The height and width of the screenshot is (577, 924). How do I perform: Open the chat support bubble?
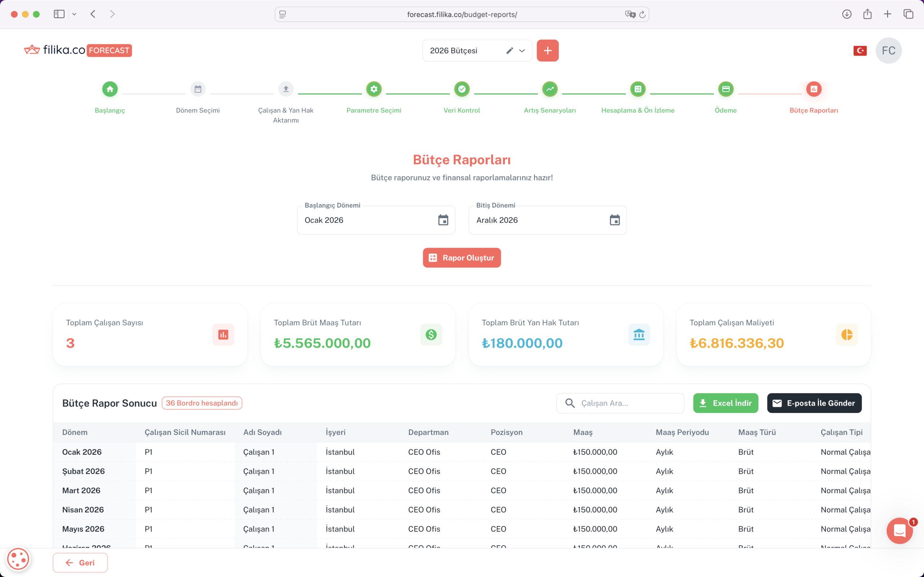tap(899, 530)
